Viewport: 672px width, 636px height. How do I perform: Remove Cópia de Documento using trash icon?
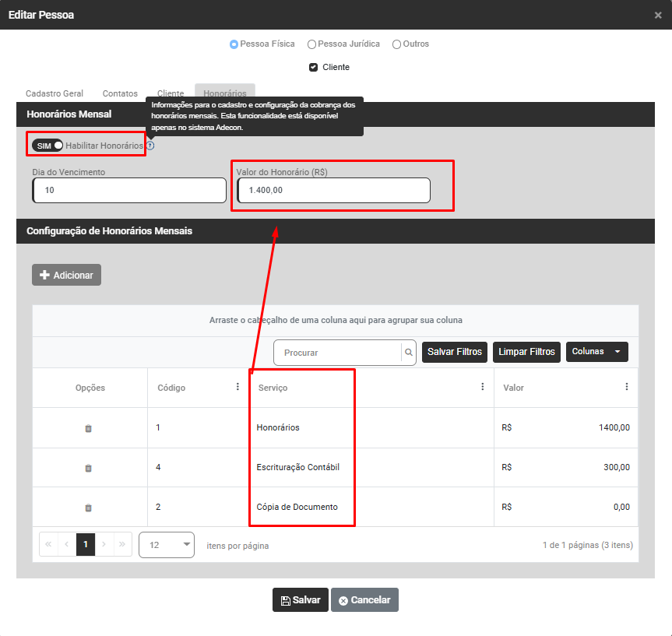tap(88, 508)
